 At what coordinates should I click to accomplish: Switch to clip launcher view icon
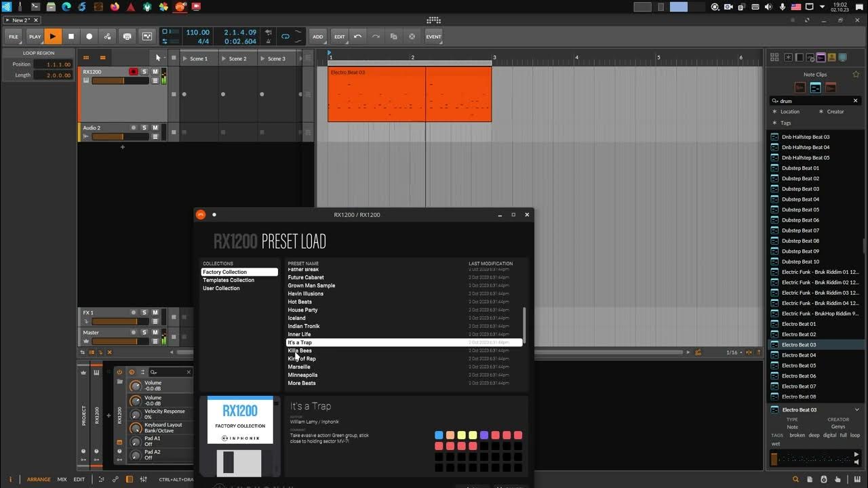tap(86, 58)
